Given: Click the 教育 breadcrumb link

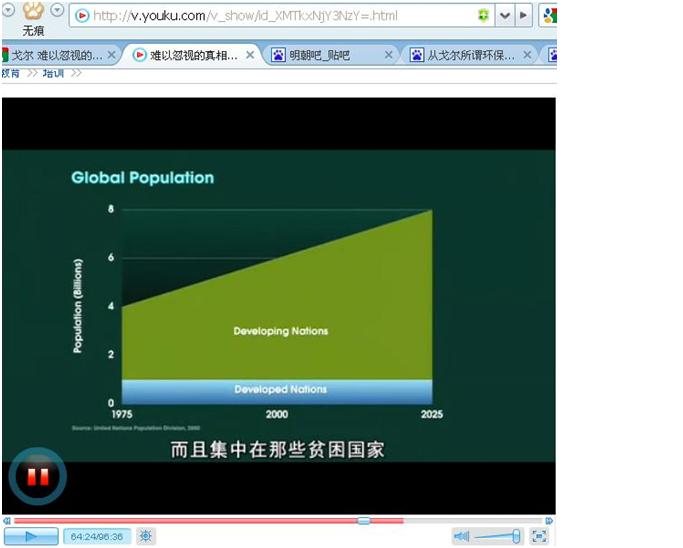Looking at the screenshot, I should click(x=10, y=73).
